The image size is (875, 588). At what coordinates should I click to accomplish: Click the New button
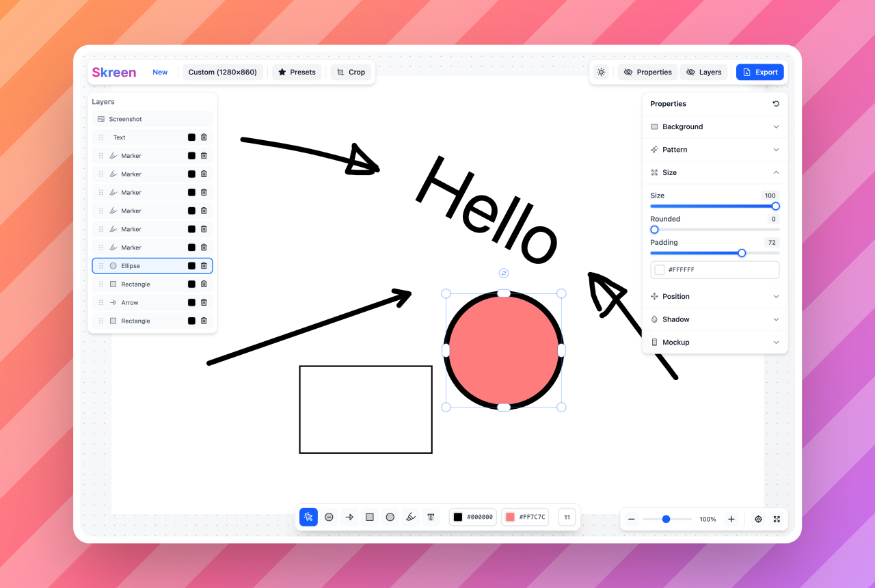pos(160,72)
